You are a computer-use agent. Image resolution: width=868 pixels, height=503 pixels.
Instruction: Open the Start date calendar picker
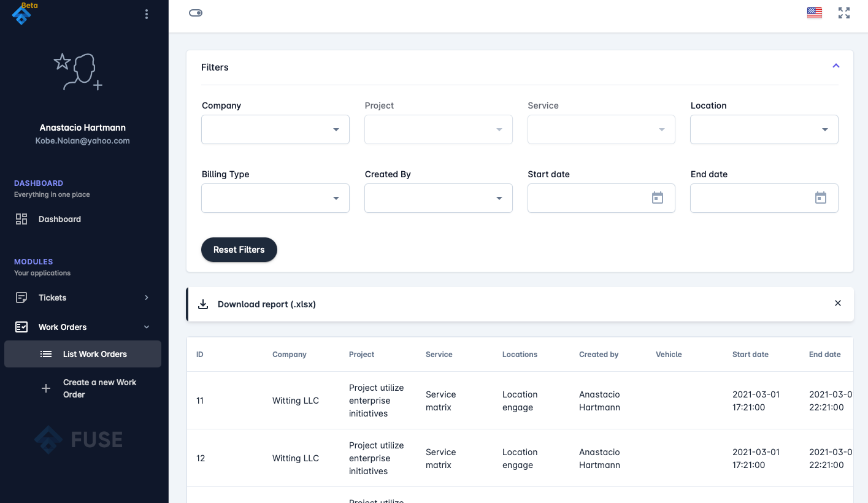click(x=657, y=198)
